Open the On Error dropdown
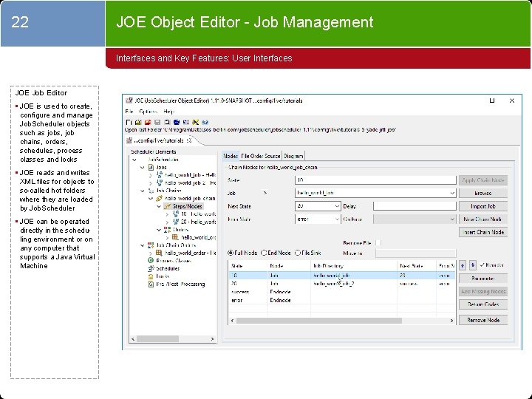 pos(452,219)
